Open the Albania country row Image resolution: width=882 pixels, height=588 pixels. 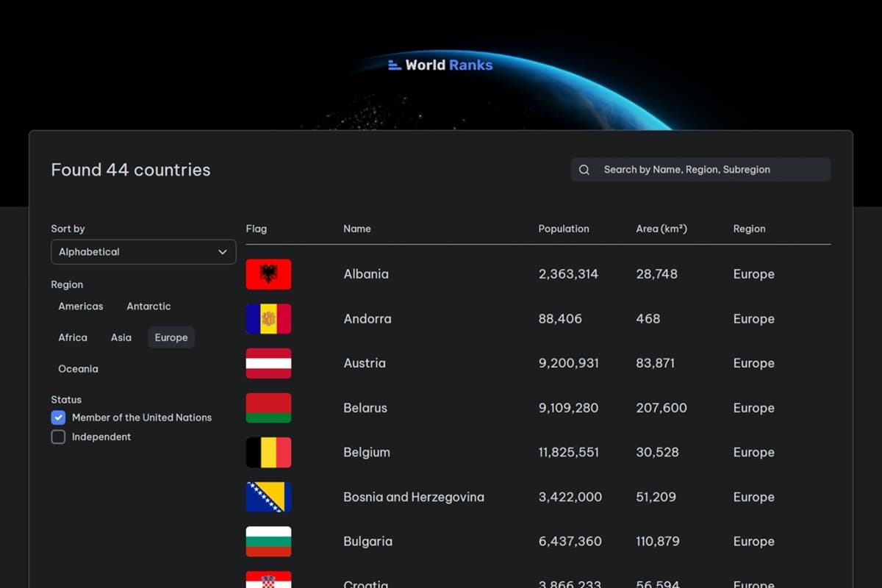coord(538,274)
